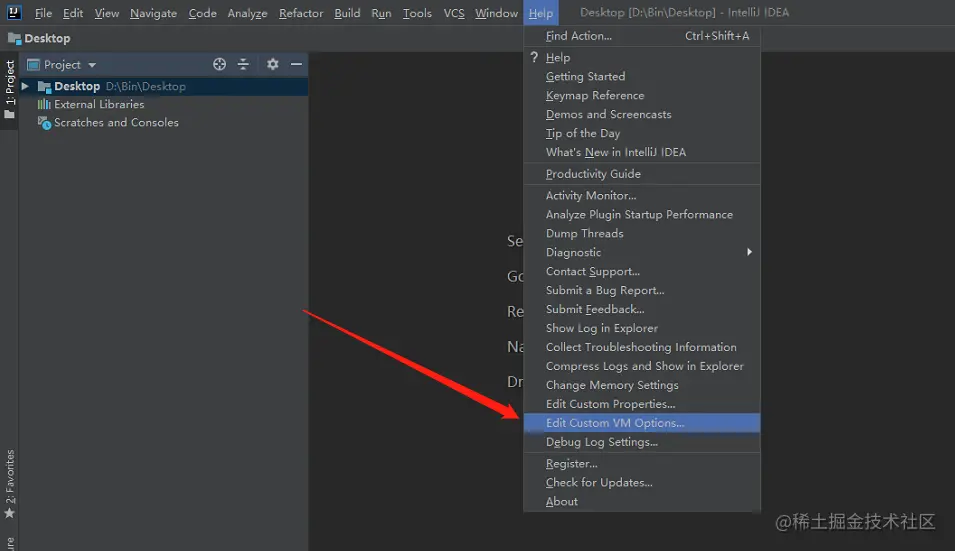This screenshot has width=955, height=551.
Task: Select Register... menu item
Action: click(x=642, y=463)
